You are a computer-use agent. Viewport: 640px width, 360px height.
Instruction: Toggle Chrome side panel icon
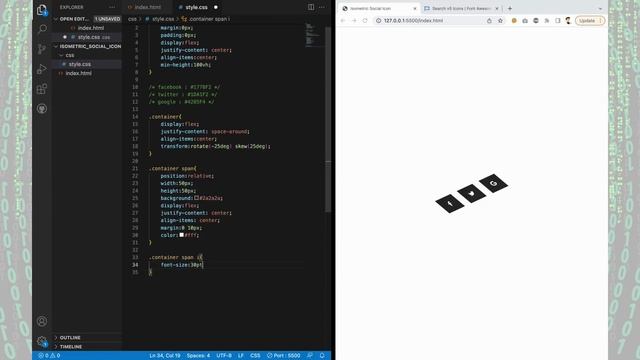point(558,20)
